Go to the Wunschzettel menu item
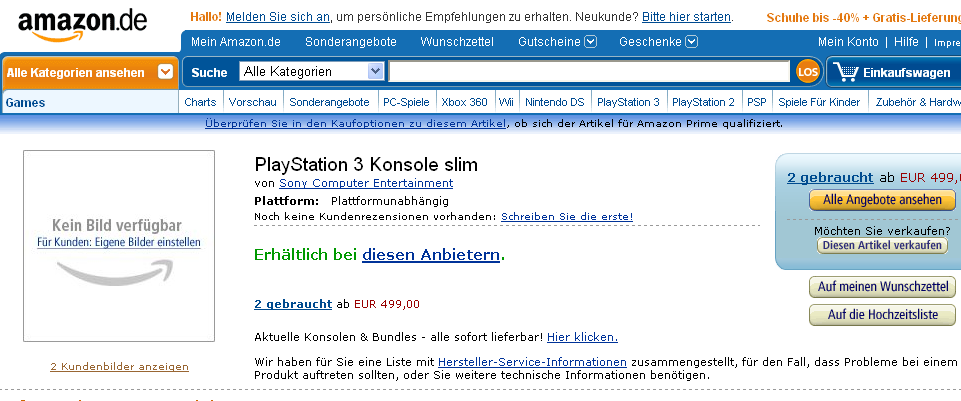Screen dimensions: 961x401 [x=457, y=42]
